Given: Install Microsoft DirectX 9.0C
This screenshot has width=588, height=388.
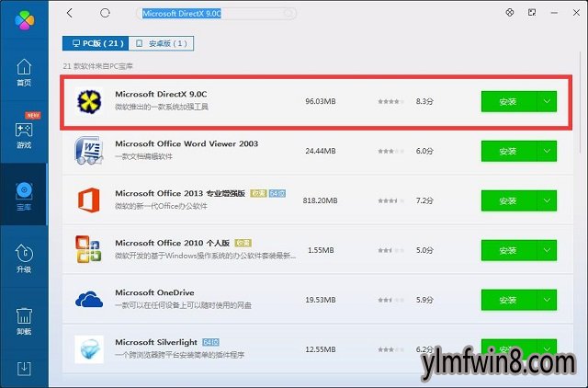Looking at the screenshot, I should point(509,101).
